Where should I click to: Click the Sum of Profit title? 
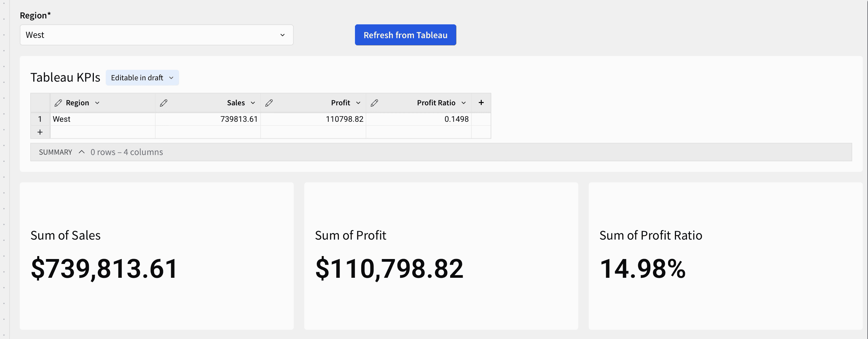350,235
